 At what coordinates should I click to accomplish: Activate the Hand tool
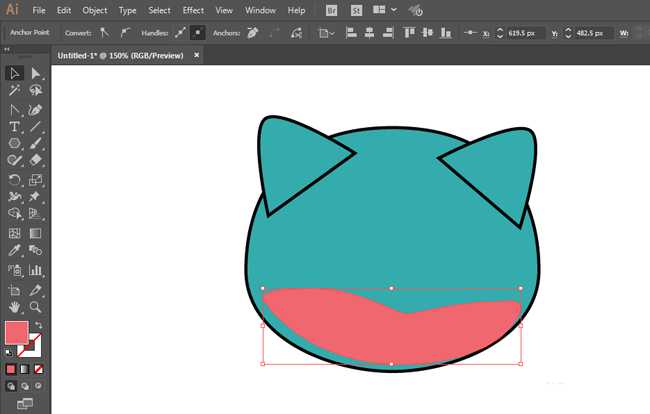coord(15,307)
